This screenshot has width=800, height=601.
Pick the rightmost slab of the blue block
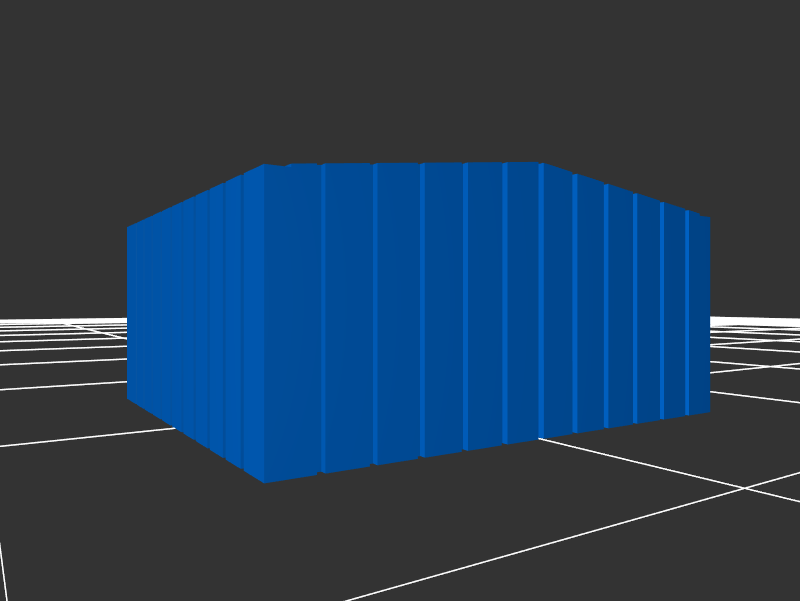699,314
